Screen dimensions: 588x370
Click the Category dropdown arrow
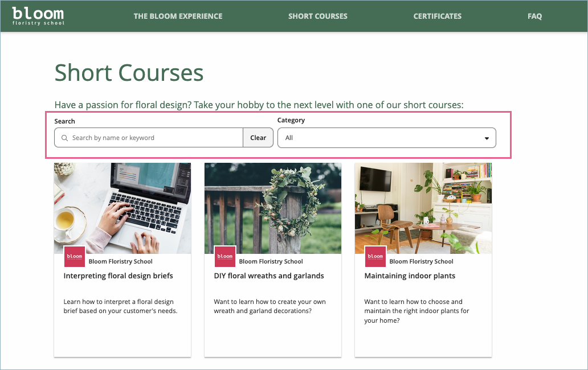click(x=487, y=138)
